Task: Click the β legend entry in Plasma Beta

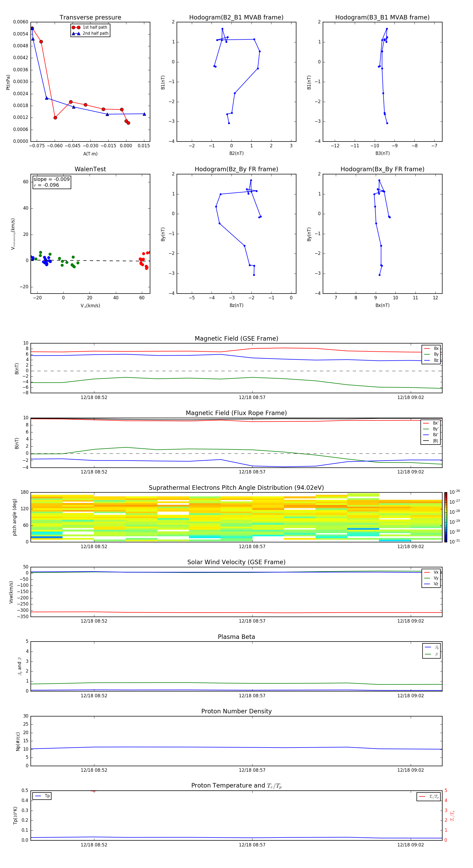Action: [x=431, y=654]
